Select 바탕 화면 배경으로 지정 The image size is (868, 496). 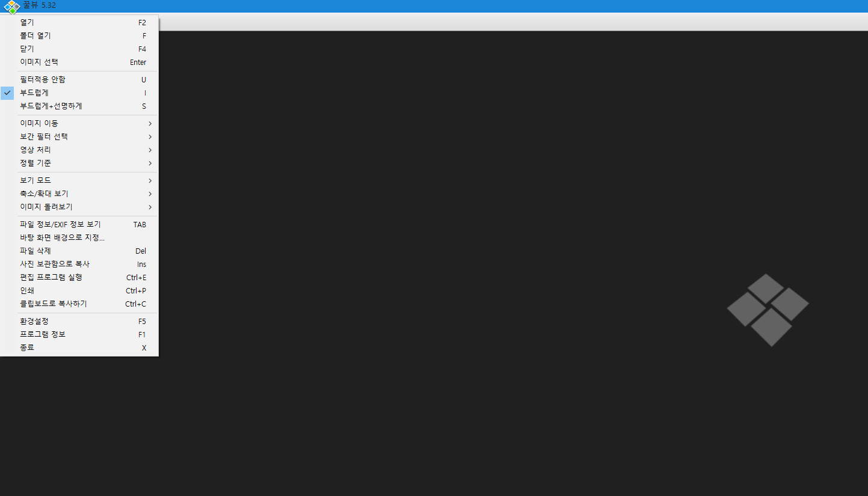[79, 237]
